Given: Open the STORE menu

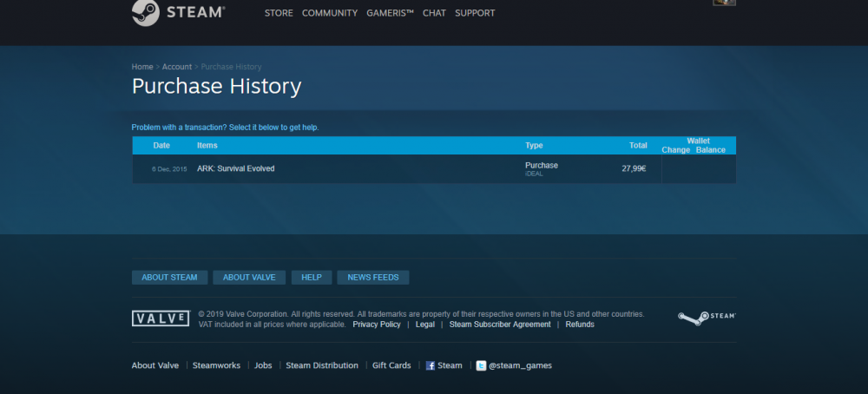Looking at the screenshot, I should pyautogui.click(x=279, y=13).
